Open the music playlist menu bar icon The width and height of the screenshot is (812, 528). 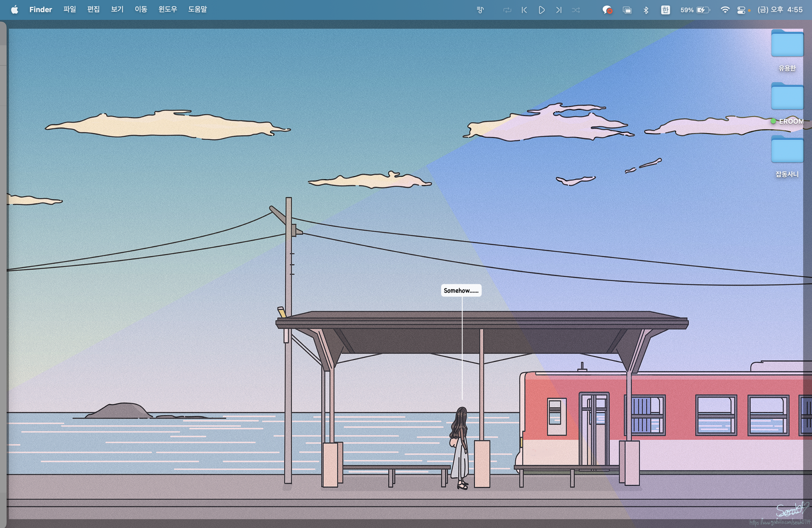tap(480, 10)
